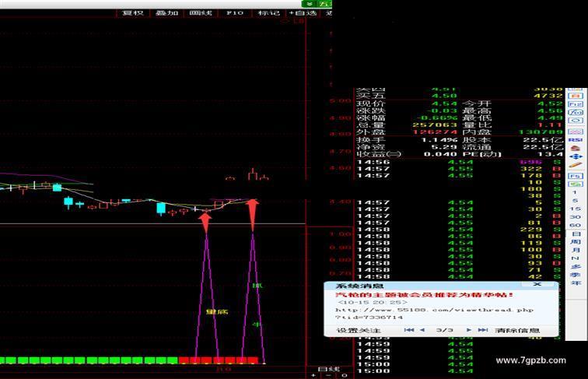Click the 换手 1.14% value
The height and width of the screenshot is (379, 588).
click(439, 140)
